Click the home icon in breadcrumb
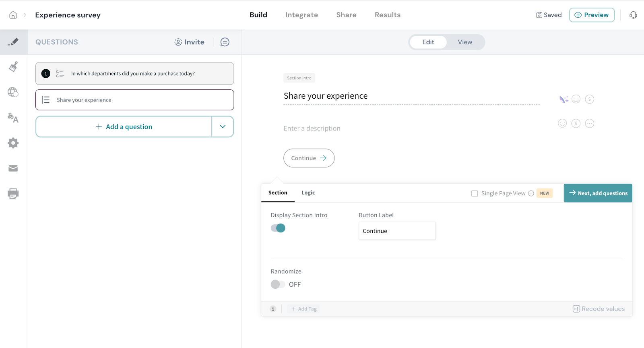The width and height of the screenshot is (644, 348). [13, 15]
